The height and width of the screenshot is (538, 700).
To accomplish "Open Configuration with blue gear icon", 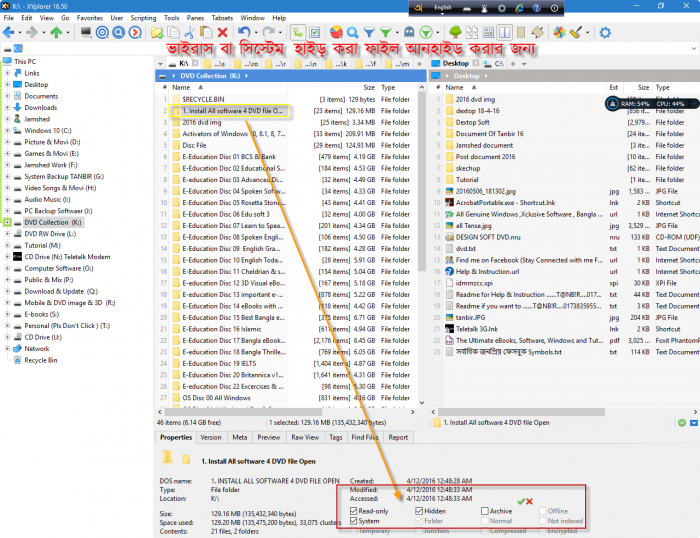I will tap(605, 32).
